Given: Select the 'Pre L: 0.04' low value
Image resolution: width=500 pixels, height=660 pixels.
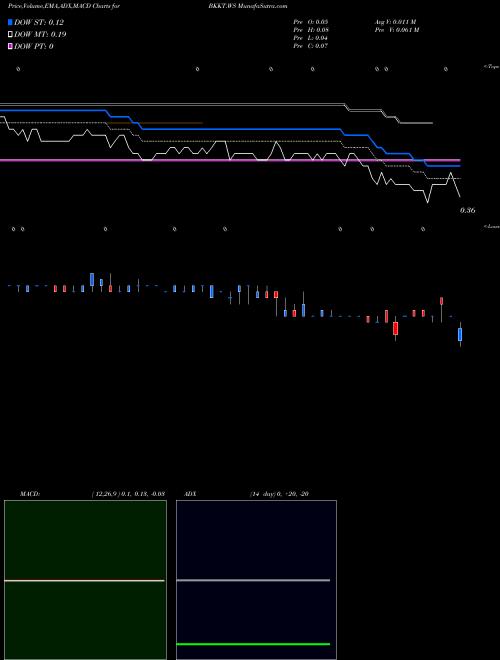Looking at the screenshot, I should [x=311, y=38].
